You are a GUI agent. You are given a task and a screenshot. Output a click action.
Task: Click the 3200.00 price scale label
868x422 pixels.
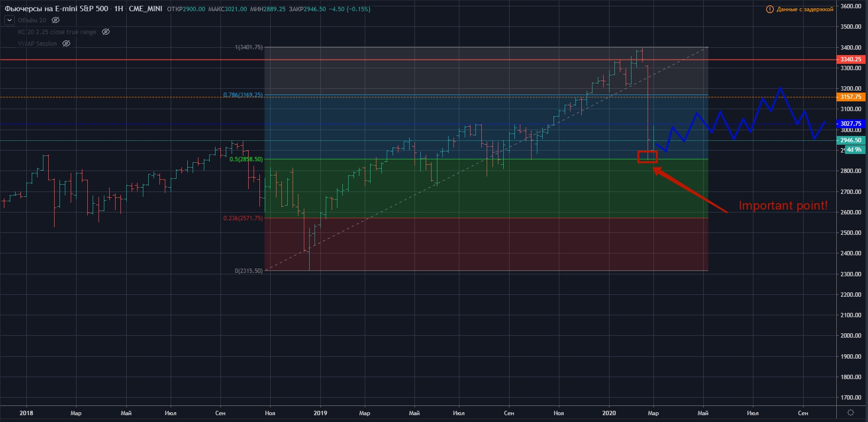(851, 89)
